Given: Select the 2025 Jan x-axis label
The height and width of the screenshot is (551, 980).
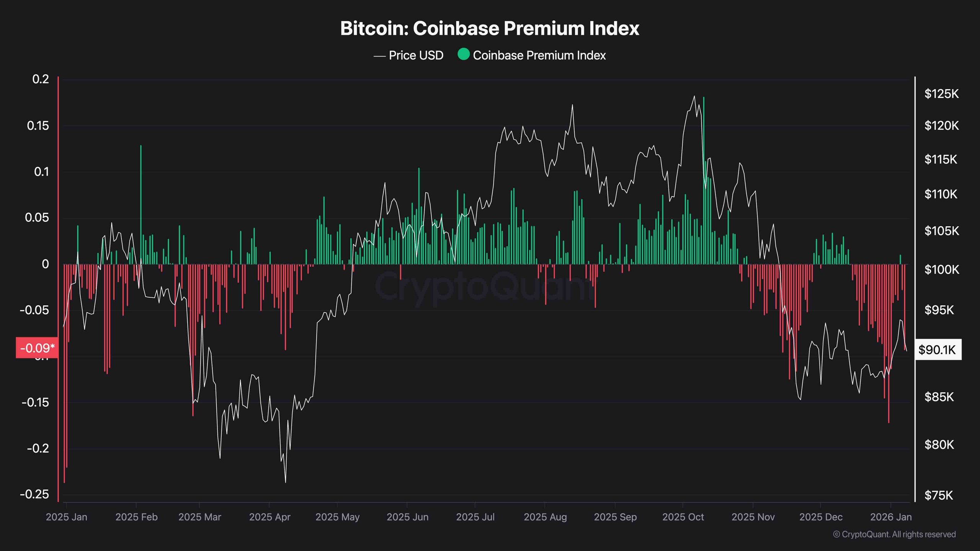Looking at the screenshot, I should coord(67,517).
